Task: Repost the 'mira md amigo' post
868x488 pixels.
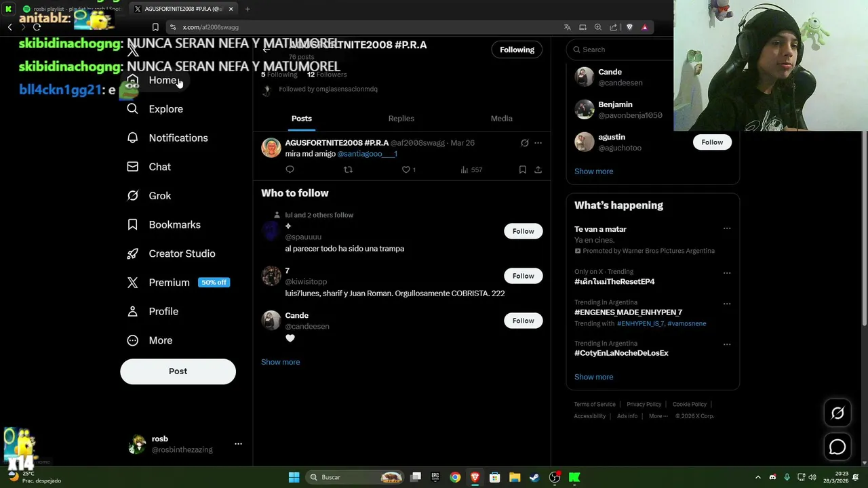Action: [348, 169]
